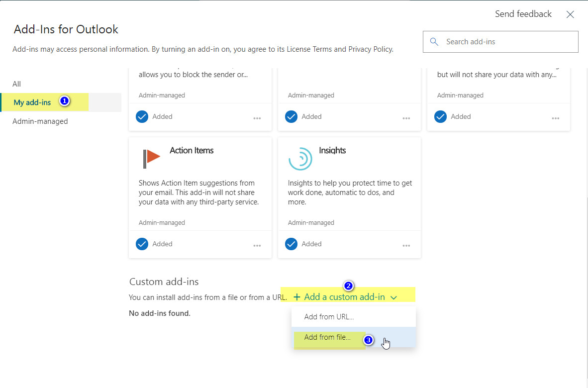
Task: Focus the Search add-ins input field
Action: 507,42
